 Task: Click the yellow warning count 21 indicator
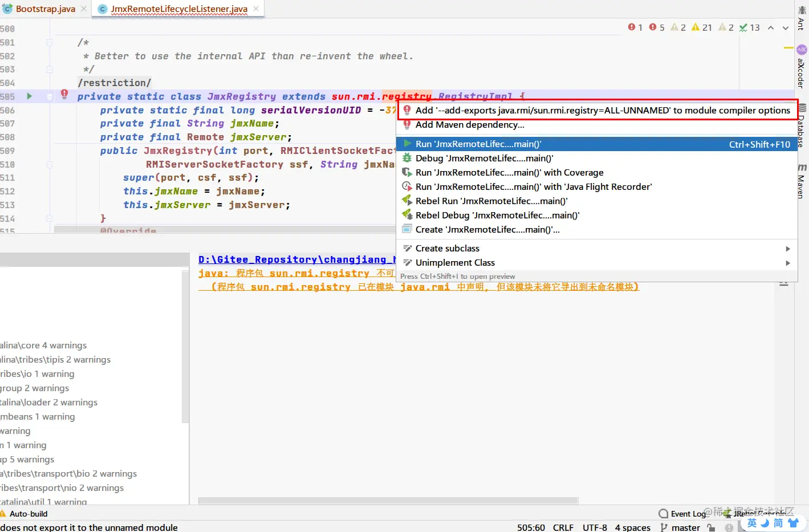coord(702,27)
